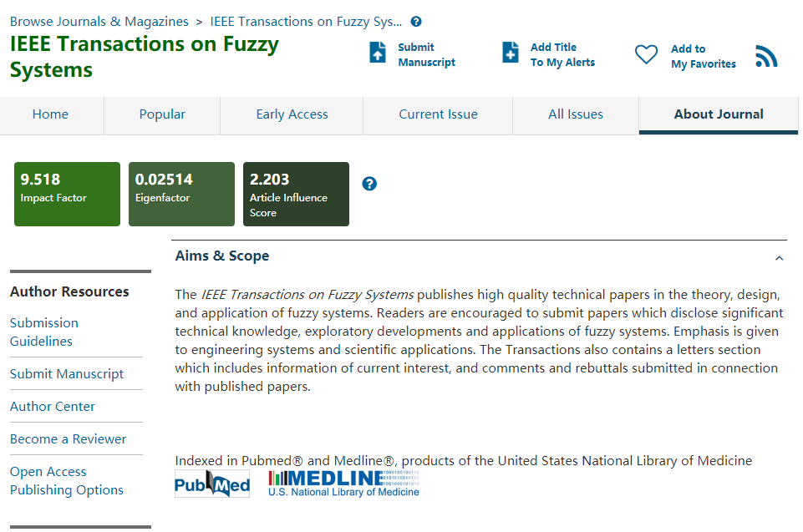This screenshot has height=532, width=803.
Task: Open Become a Reviewer link
Action: click(x=68, y=439)
